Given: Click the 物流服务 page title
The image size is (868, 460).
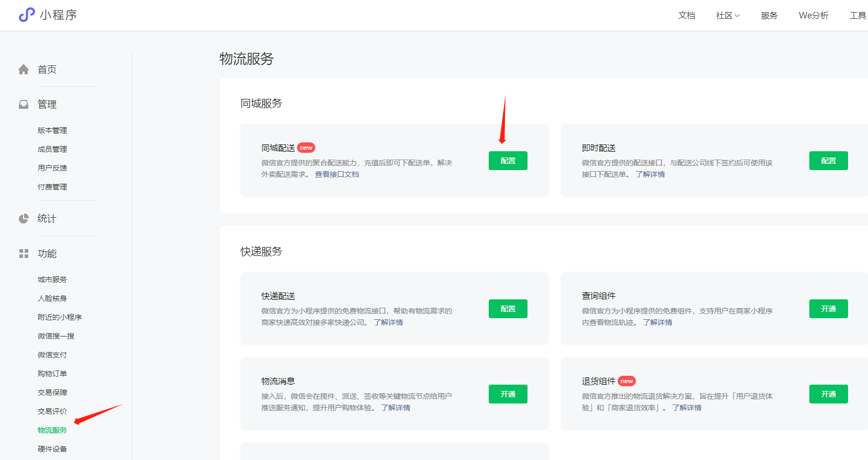Looking at the screenshot, I should (x=247, y=59).
